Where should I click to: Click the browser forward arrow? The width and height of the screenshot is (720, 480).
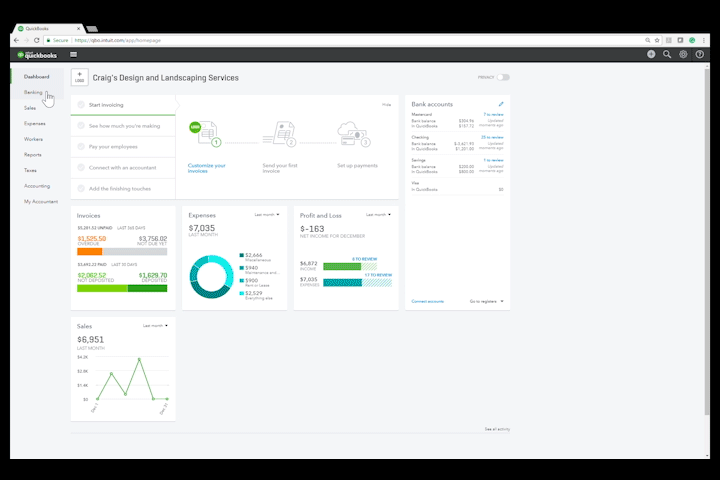[26, 40]
